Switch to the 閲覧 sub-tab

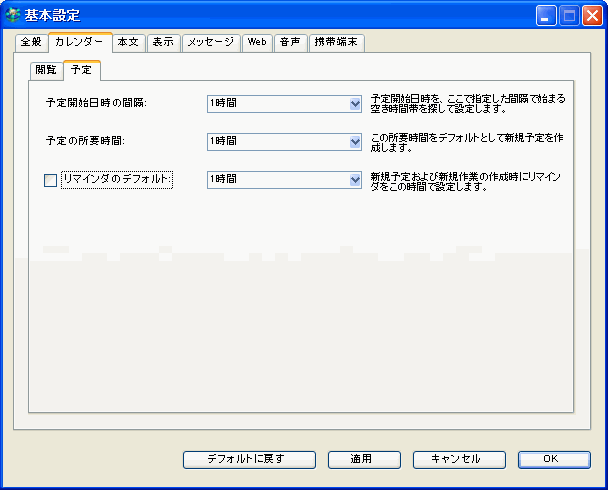coord(46,70)
